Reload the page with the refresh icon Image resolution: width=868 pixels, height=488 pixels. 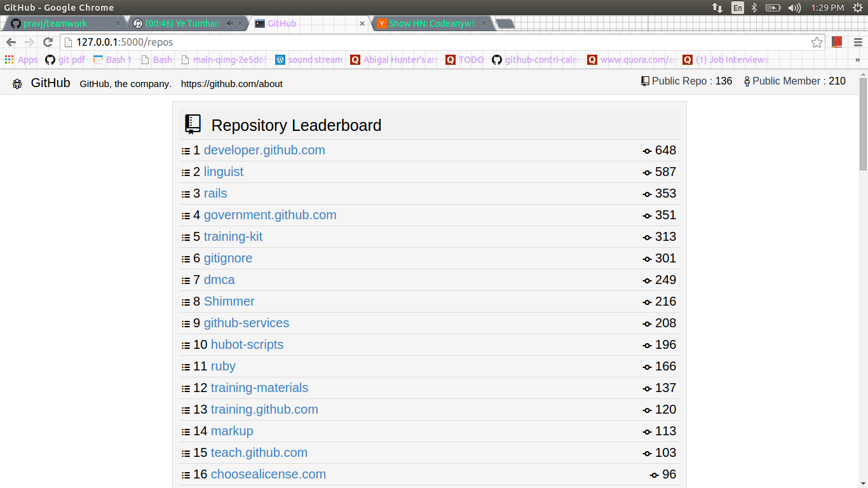[48, 42]
